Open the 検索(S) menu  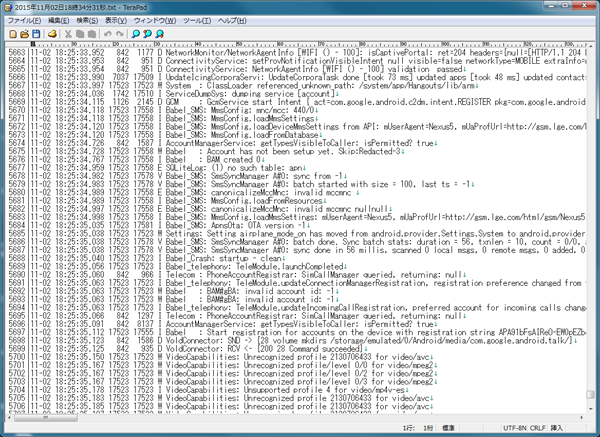[87, 21]
